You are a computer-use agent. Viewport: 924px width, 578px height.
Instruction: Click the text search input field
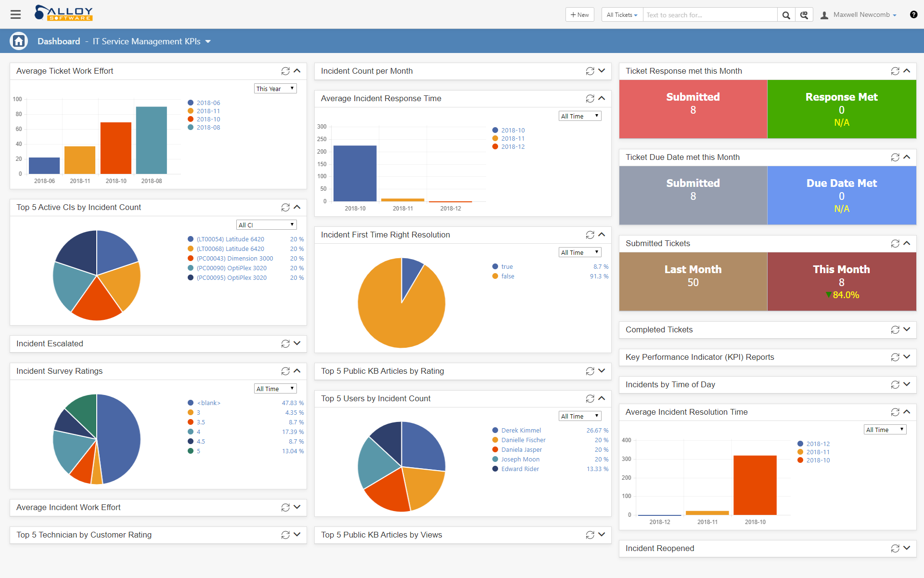click(x=710, y=15)
